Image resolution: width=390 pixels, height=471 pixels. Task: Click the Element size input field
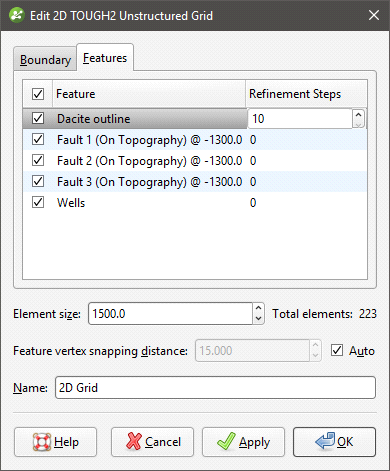click(x=170, y=314)
